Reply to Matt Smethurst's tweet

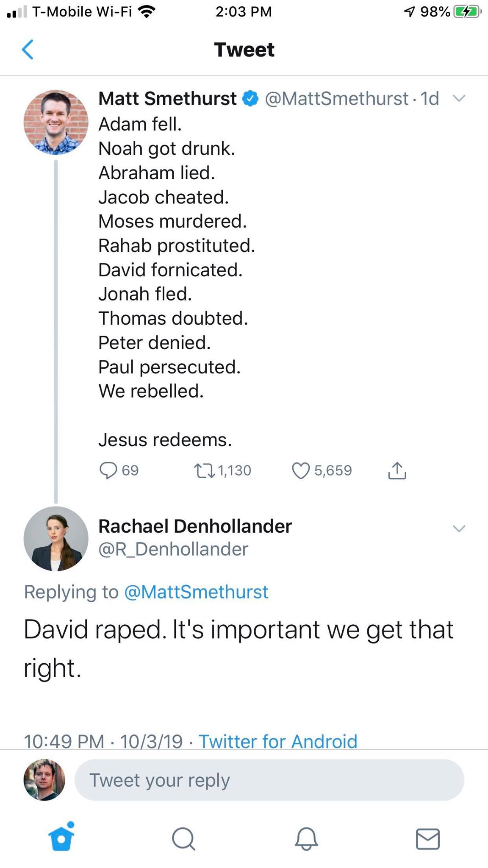point(108,470)
